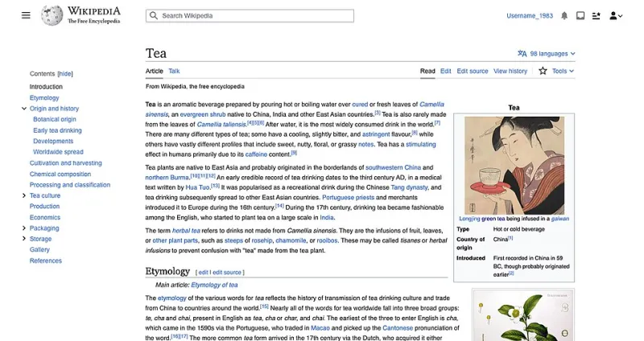Open Developments in contents list
This screenshot has height=341, width=644.
[53, 142]
